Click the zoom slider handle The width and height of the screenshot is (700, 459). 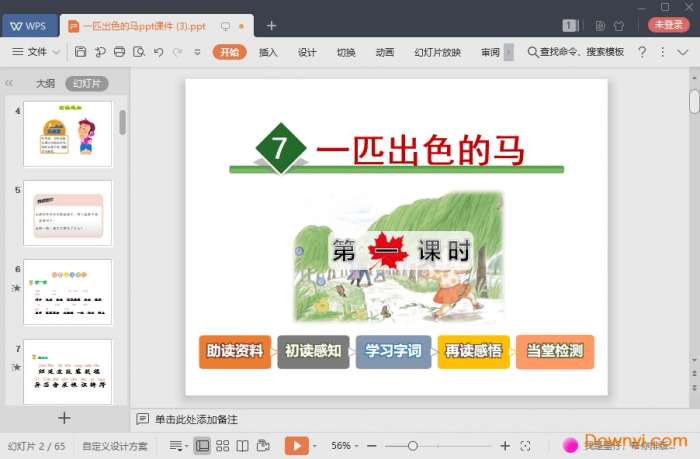(413, 446)
